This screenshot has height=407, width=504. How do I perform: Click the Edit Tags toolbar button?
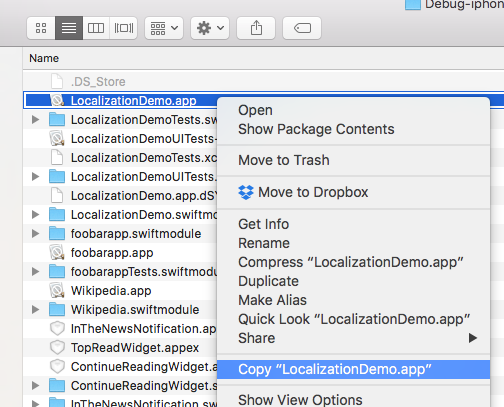[302, 28]
